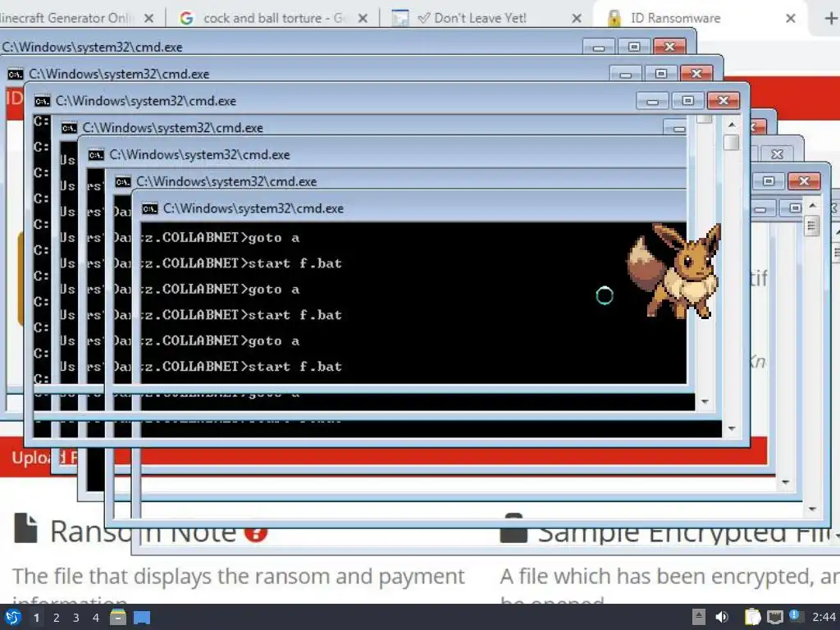The height and width of the screenshot is (630, 840).
Task: Switch to workspace 3 in taskbar
Action: (x=76, y=618)
